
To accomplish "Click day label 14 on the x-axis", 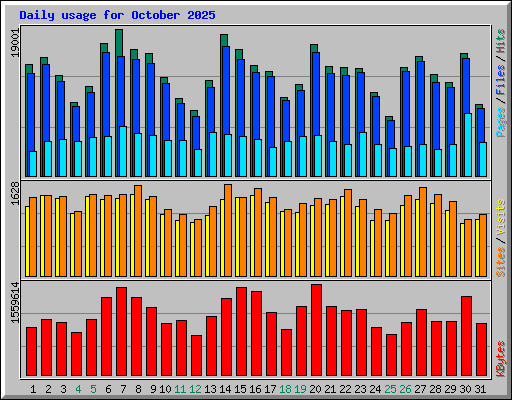I will [x=225, y=389].
